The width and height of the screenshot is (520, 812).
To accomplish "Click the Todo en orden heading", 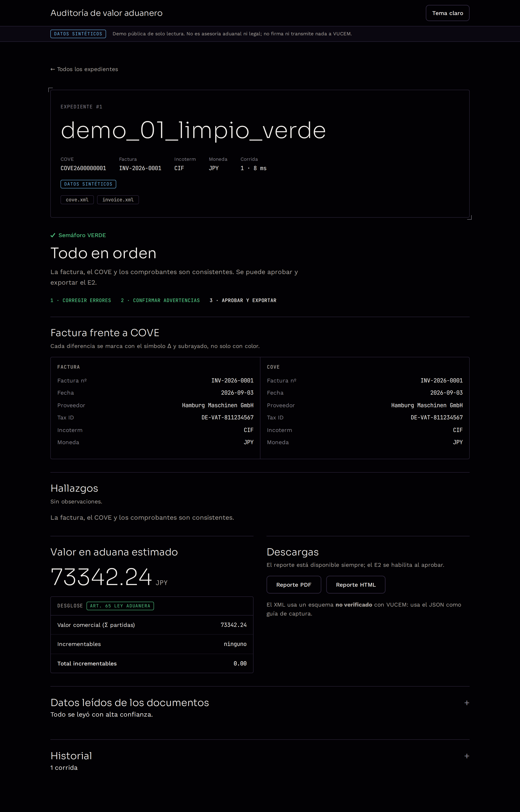I will click(103, 253).
